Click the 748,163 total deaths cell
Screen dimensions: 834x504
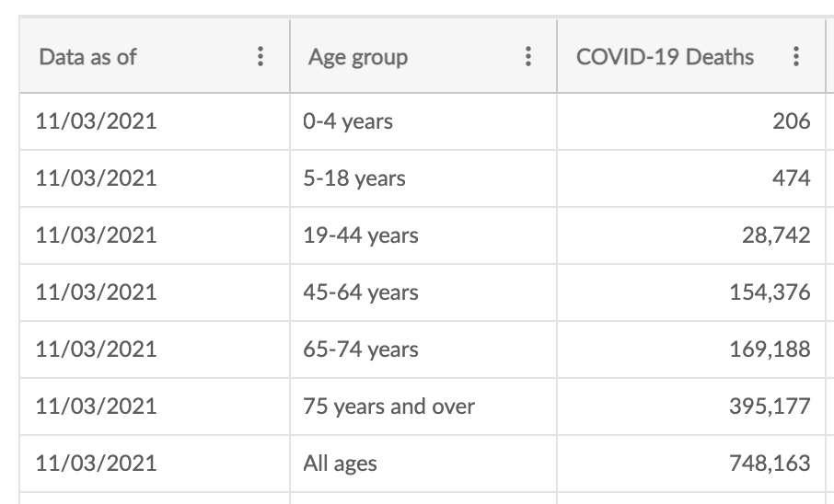click(691, 463)
